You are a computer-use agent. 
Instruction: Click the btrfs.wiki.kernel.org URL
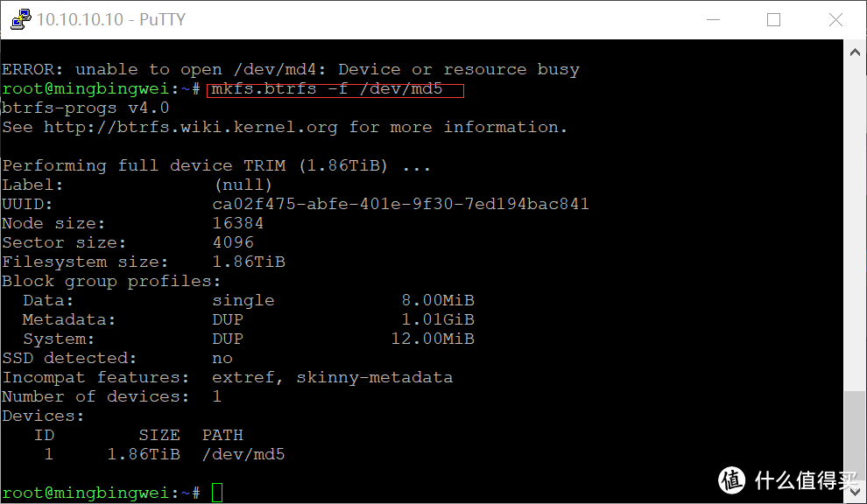pyautogui.click(x=190, y=128)
